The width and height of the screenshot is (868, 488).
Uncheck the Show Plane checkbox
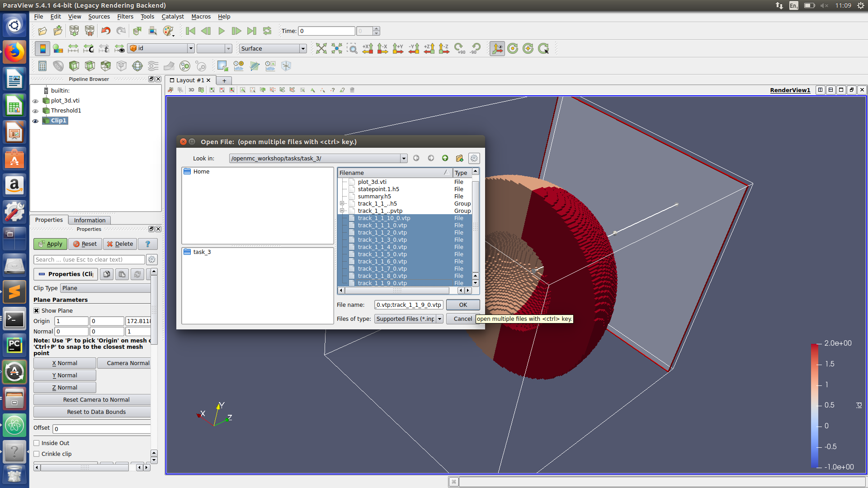[37, 310]
